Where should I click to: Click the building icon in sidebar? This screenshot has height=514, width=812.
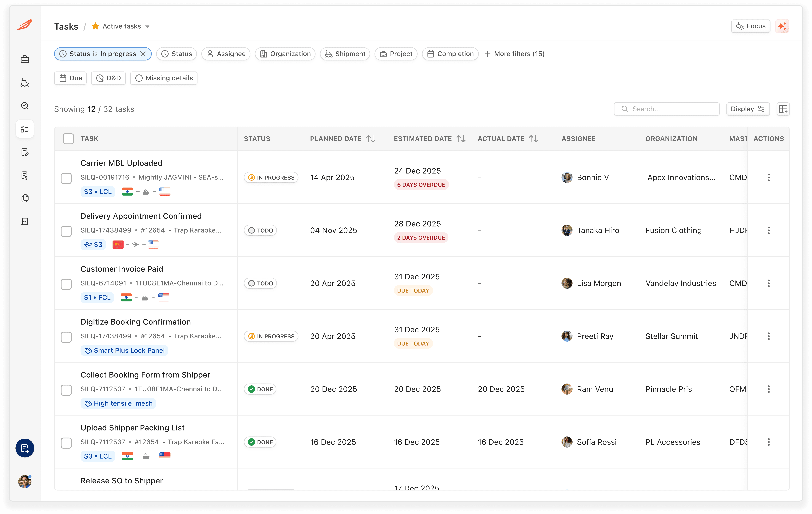tap(25, 222)
